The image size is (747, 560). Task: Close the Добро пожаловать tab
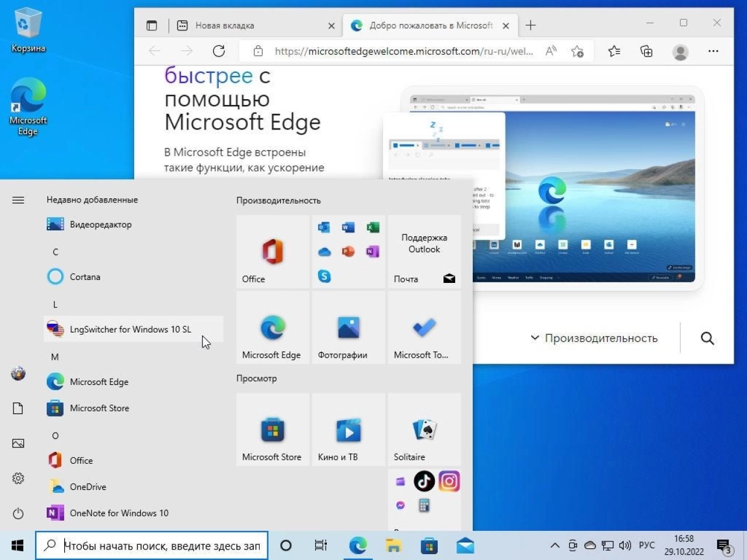pyautogui.click(x=506, y=26)
